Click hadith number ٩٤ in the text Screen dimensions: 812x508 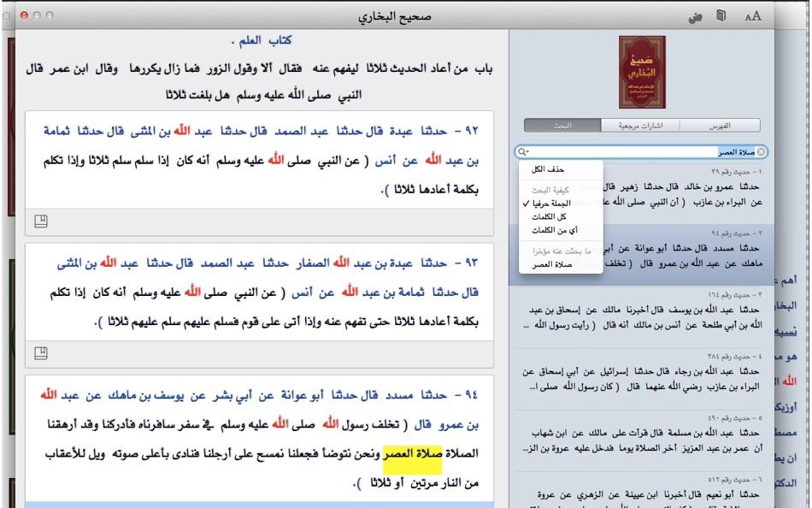click(x=471, y=395)
